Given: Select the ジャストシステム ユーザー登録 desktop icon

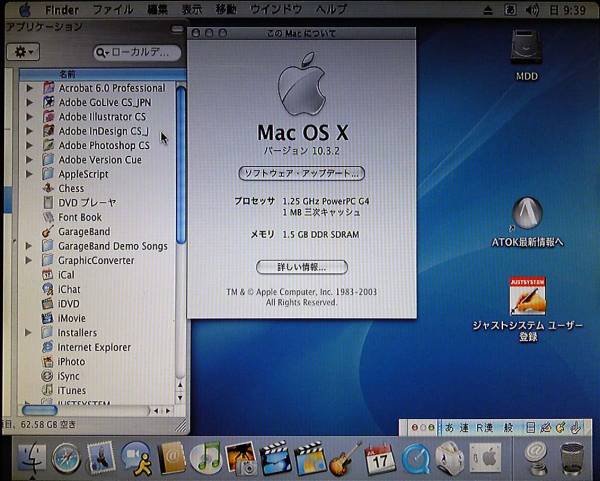Looking at the screenshot, I should tap(528, 296).
